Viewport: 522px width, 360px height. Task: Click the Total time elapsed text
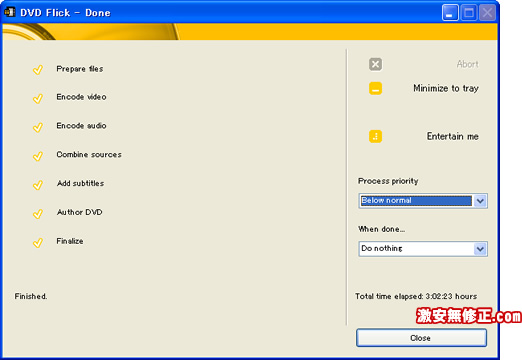(416, 296)
